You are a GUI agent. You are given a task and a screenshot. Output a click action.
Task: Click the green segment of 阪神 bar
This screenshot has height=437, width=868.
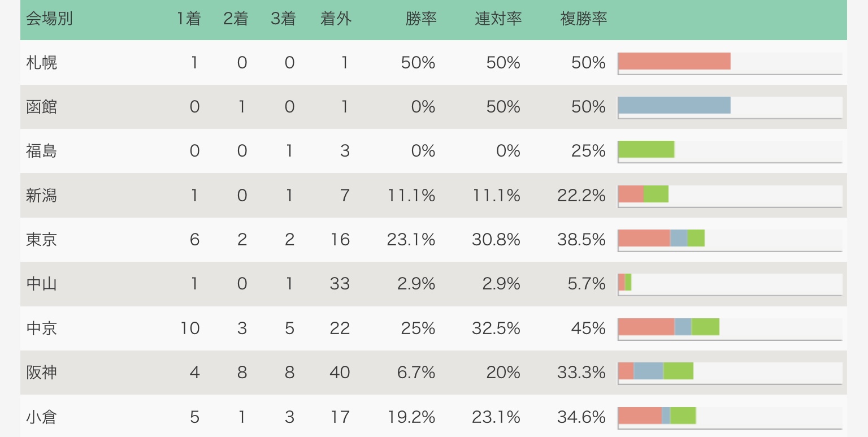pyautogui.click(x=678, y=371)
